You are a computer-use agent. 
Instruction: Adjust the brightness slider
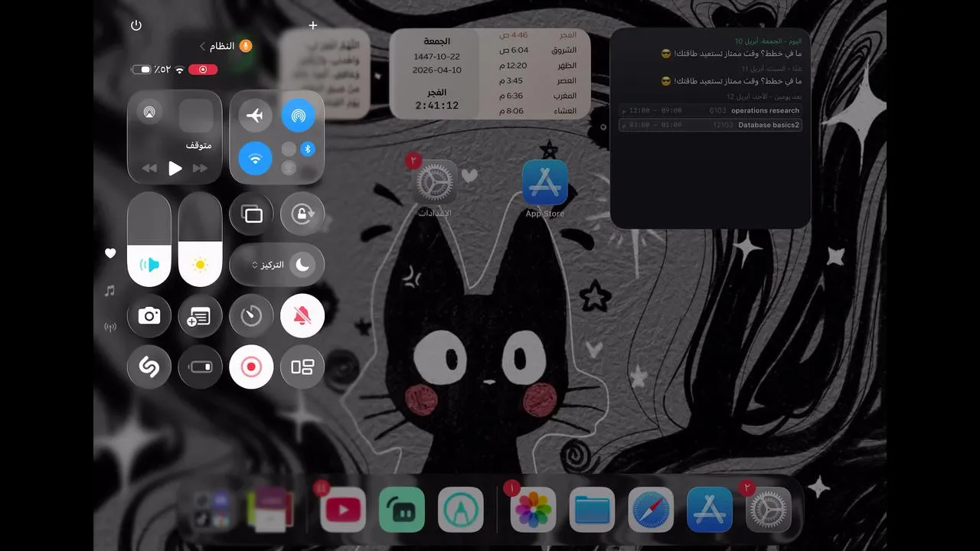[x=200, y=240]
